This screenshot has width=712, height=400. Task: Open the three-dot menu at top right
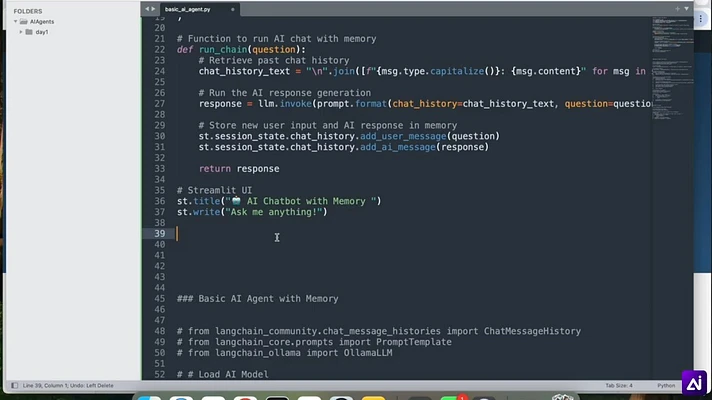click(701, 19)
